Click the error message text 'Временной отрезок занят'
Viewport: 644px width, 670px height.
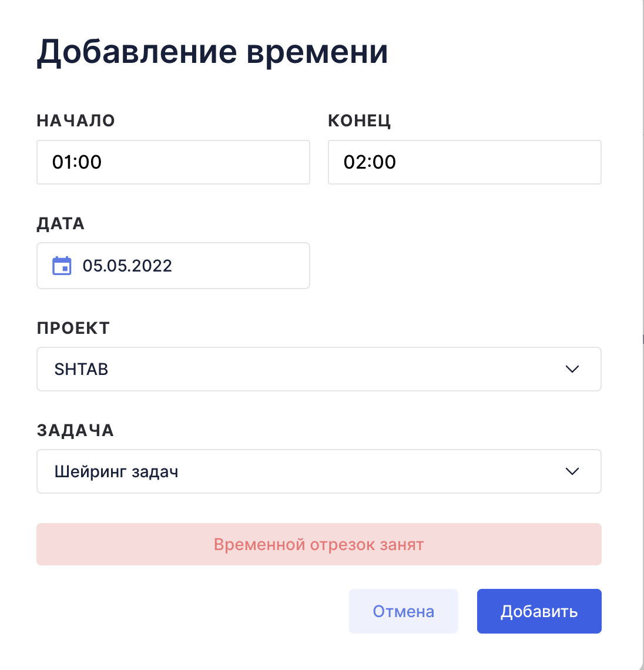319,545
